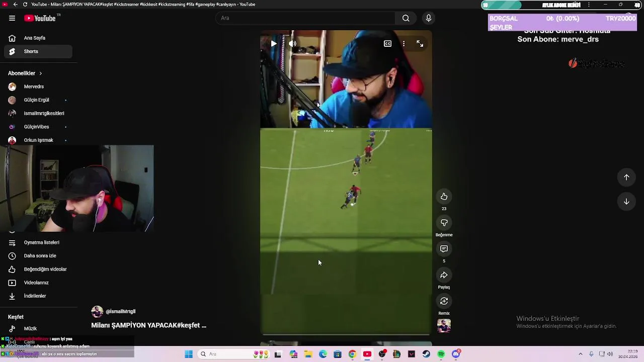Show hidden system tray icons
The image size is (644, 362).
pyautogui.click(x=580, y=354)
